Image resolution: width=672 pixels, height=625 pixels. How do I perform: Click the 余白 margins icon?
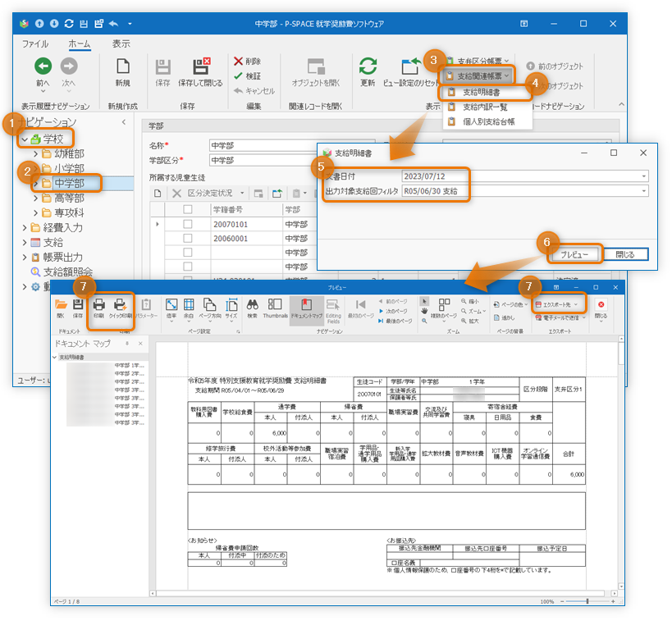(x=189, y=304)
